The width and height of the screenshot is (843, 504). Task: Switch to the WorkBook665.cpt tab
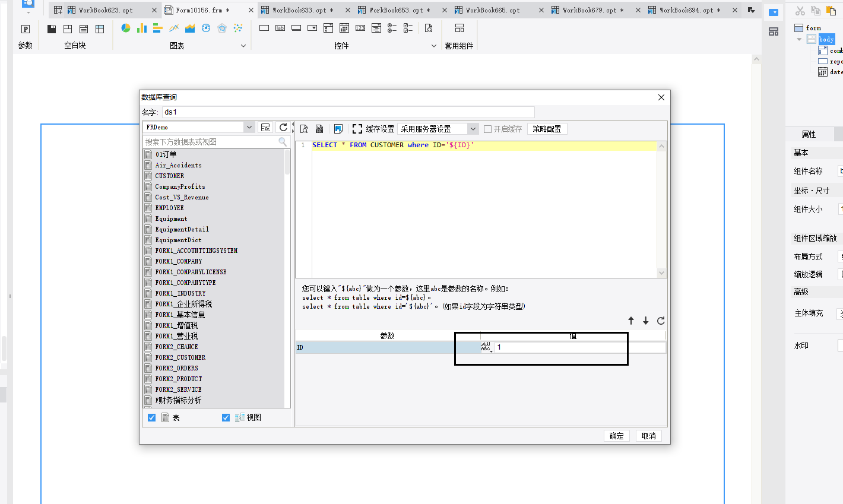[x=493, y=10]
